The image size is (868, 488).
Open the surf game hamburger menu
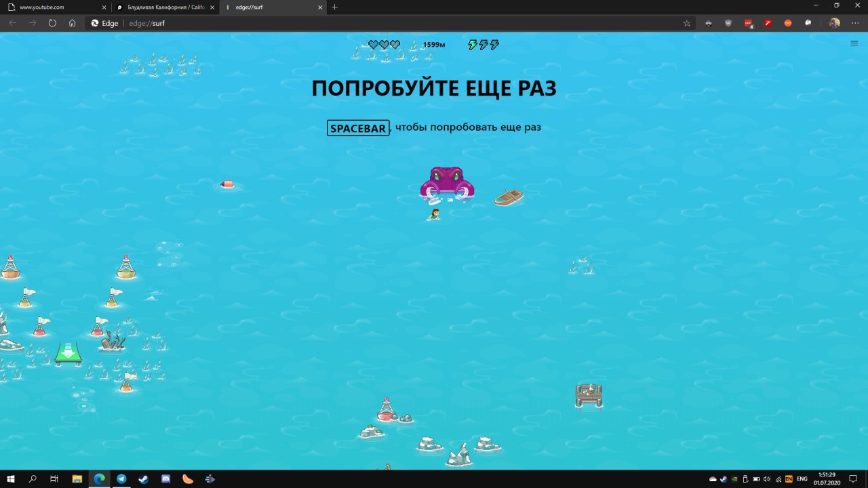click(854, 43)
